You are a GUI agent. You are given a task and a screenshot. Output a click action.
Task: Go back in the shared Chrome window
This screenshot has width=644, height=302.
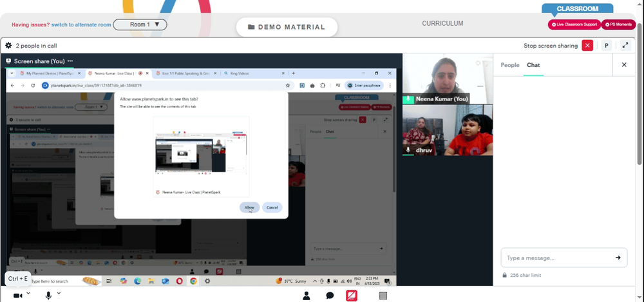(12, 86)
